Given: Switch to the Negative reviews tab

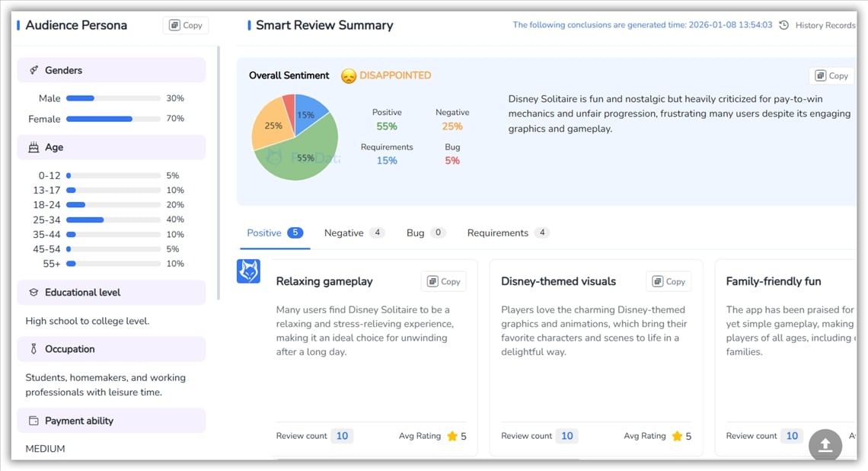Looking at the screenshot, I should pos(353,233).
